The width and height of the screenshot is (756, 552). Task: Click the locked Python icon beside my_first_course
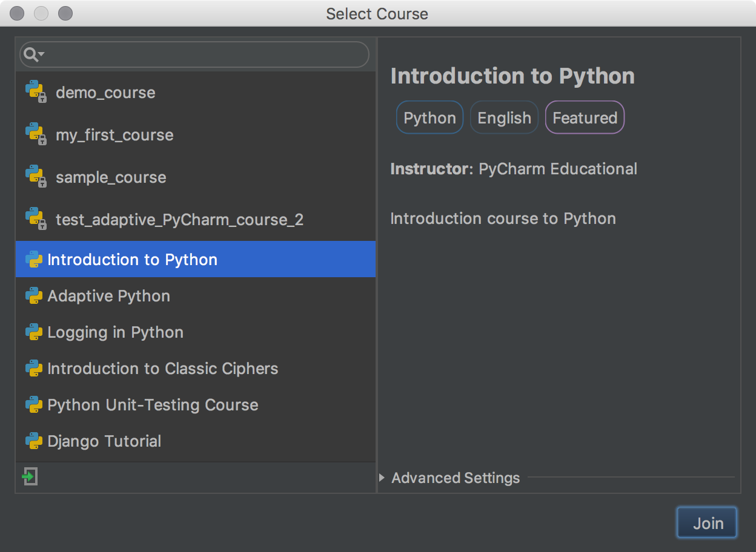click(36, 134)
